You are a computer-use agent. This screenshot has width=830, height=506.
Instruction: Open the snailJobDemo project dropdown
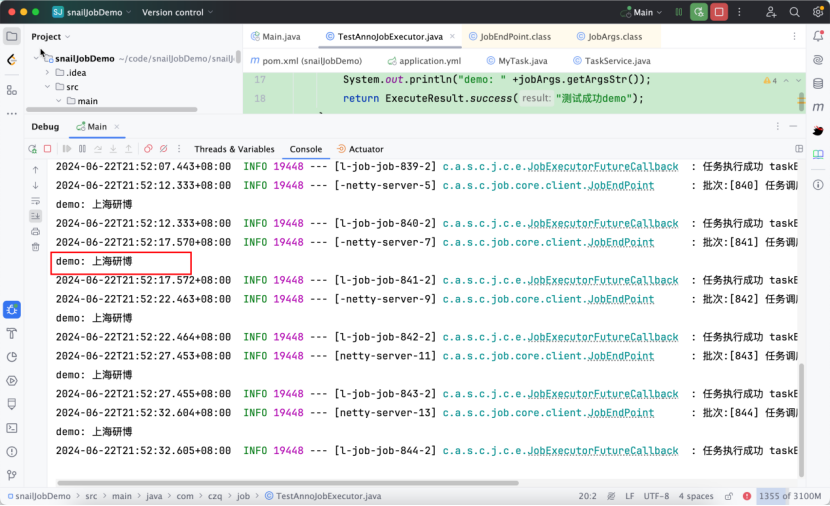(92, 12)
